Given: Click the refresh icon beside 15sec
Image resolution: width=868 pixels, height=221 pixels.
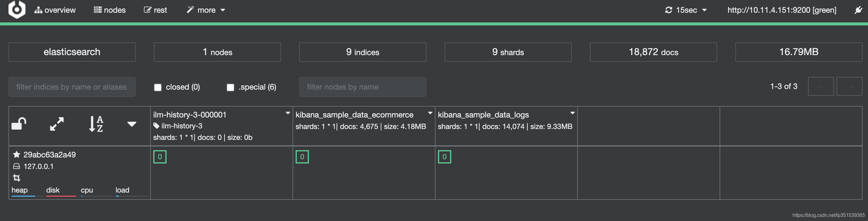Looking at the screenshot, I should tap(668, 10).
